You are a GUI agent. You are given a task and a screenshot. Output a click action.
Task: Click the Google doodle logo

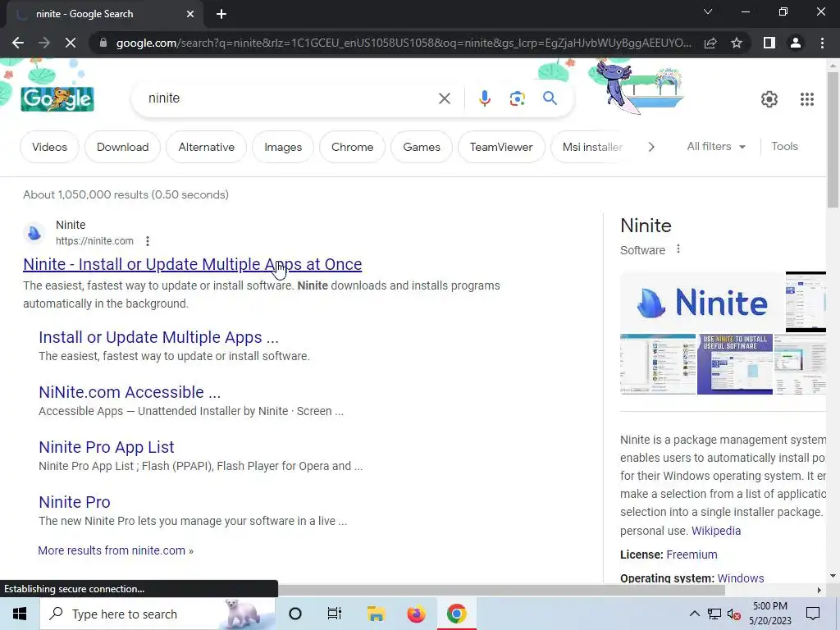(x=57, y=98)
